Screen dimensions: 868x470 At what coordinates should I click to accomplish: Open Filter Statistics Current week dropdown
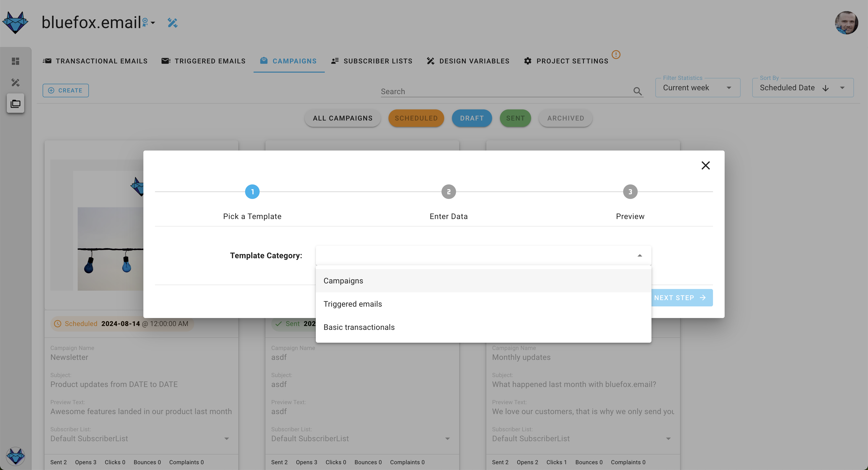[x=697, y=88]
